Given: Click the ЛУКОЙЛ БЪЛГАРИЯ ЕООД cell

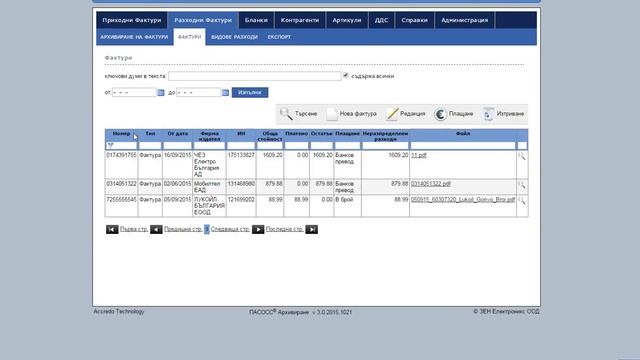Looking at the screenshot, I should 209,206.
